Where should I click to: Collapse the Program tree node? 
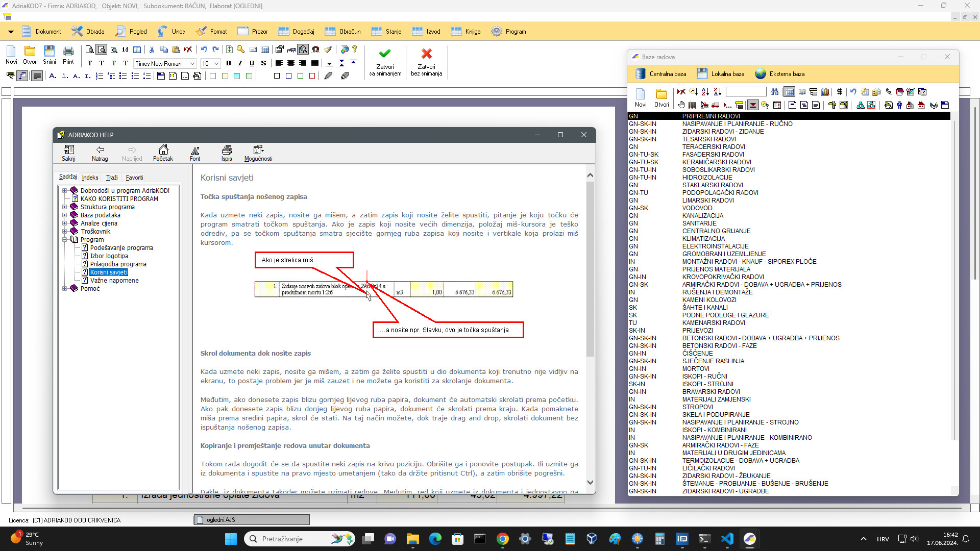(x=65, y=240)
